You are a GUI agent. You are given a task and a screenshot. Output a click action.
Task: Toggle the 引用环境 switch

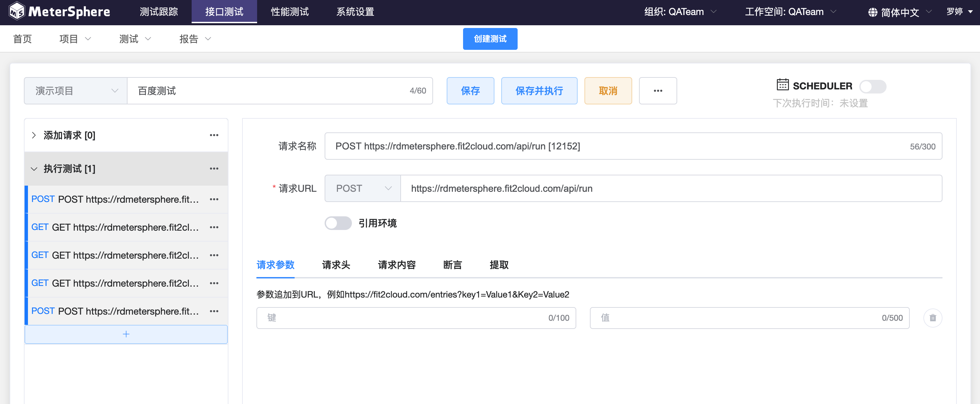click(x=338, y=223)
